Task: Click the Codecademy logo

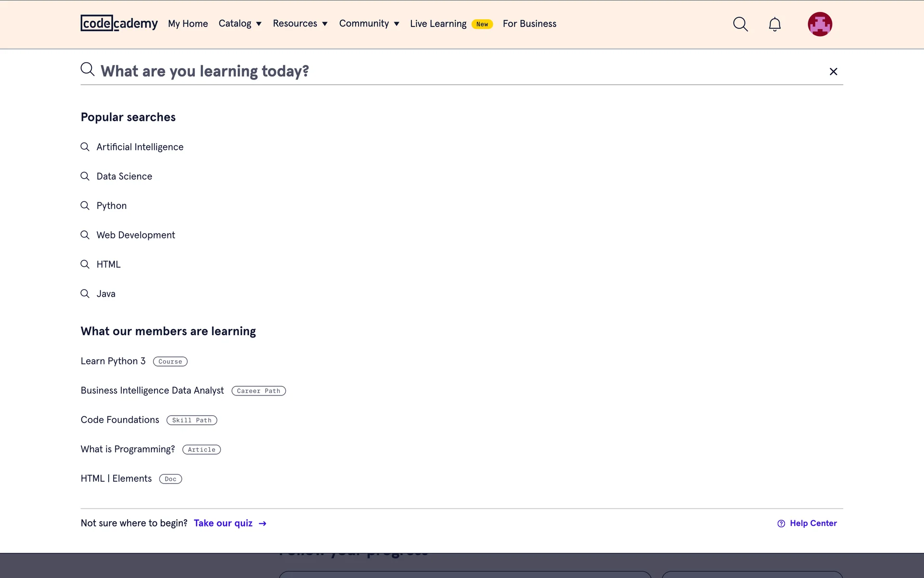Action: [119, 23]
